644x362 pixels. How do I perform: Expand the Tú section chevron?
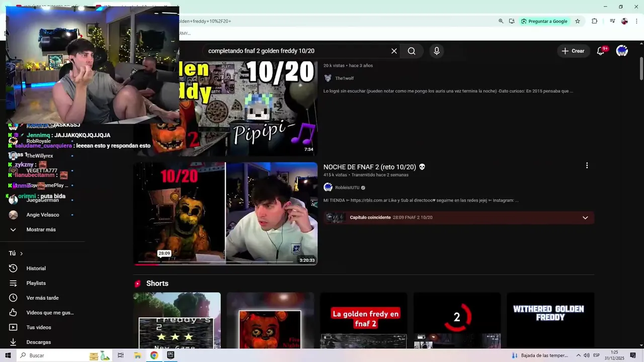click(21, 253)
